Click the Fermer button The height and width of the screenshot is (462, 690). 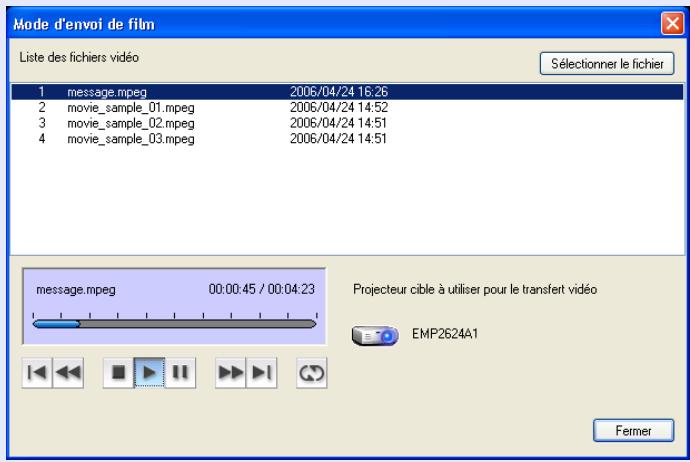(633, 430)
